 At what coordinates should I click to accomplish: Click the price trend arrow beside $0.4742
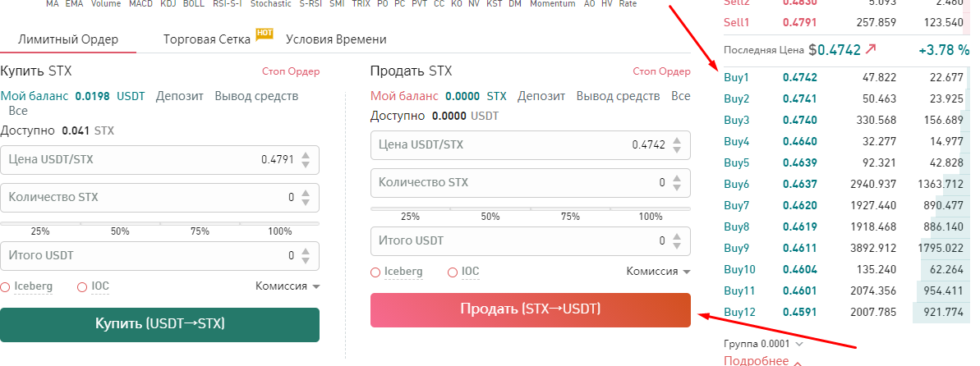coord(871,49)
